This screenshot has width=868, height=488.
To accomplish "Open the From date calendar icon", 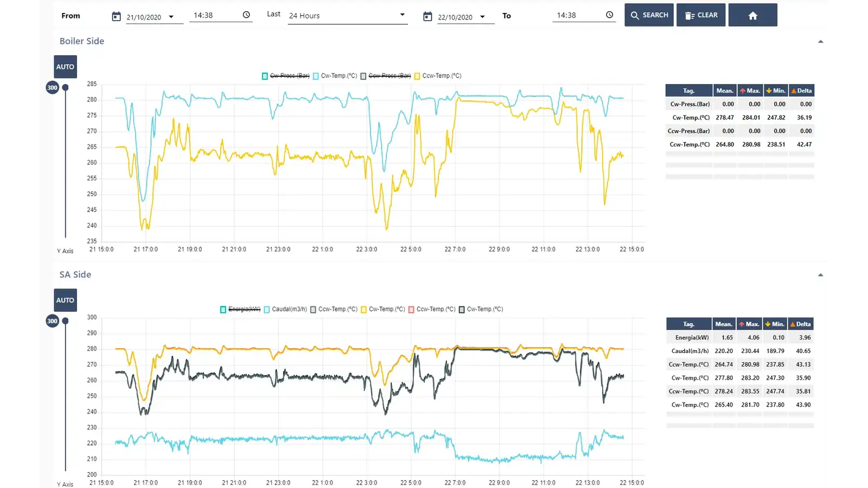I will pos(116,16).
